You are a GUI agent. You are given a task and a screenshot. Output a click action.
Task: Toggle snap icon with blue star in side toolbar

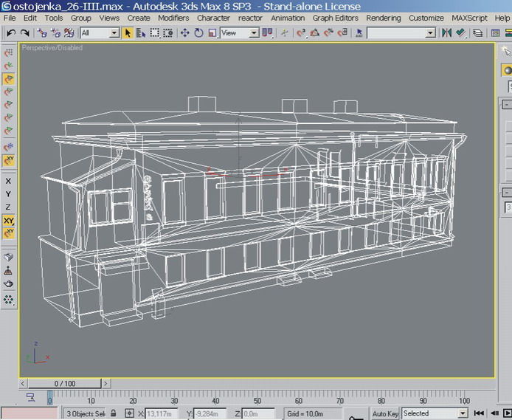pyautogui.click(x=9, y=147)
